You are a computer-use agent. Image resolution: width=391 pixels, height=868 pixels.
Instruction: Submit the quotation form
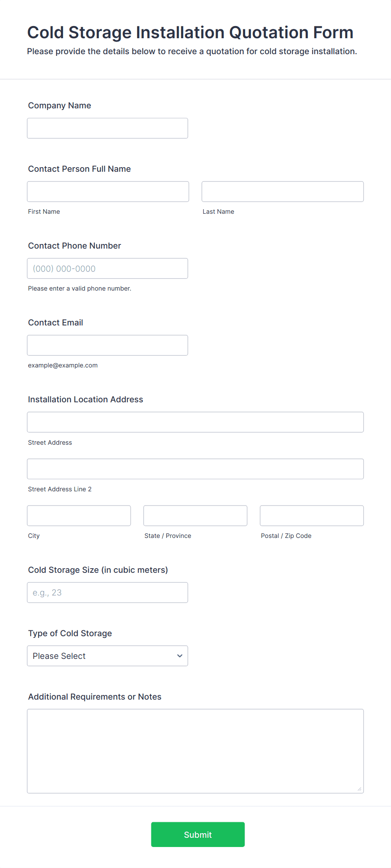(198, 834)
